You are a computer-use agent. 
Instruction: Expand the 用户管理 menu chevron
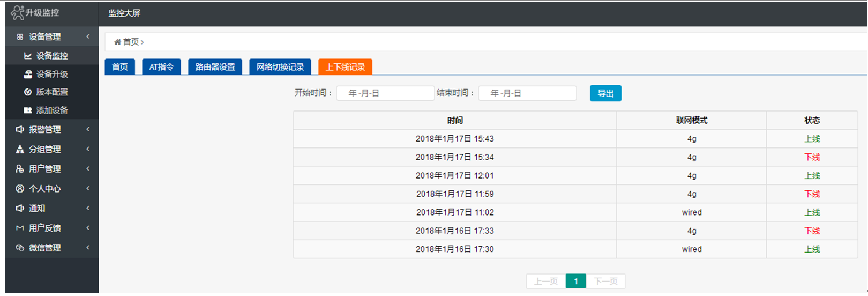(x=88, y=168)
